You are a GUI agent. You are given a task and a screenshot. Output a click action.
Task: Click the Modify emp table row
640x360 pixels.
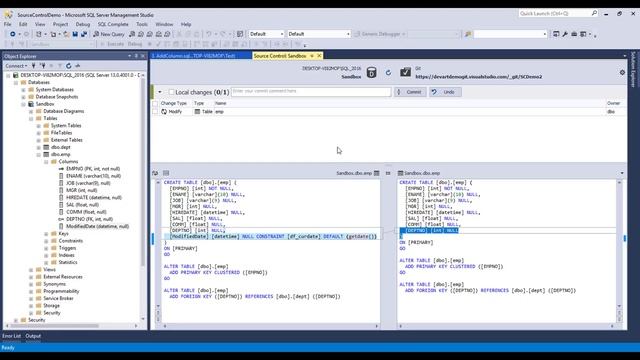(388, 112)
